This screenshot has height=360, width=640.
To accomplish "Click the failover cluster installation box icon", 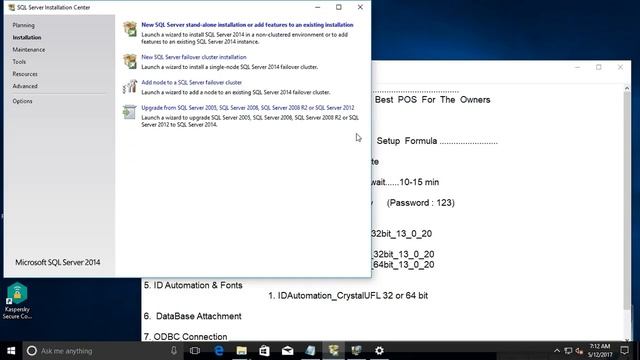I will [x=130, y=61].
